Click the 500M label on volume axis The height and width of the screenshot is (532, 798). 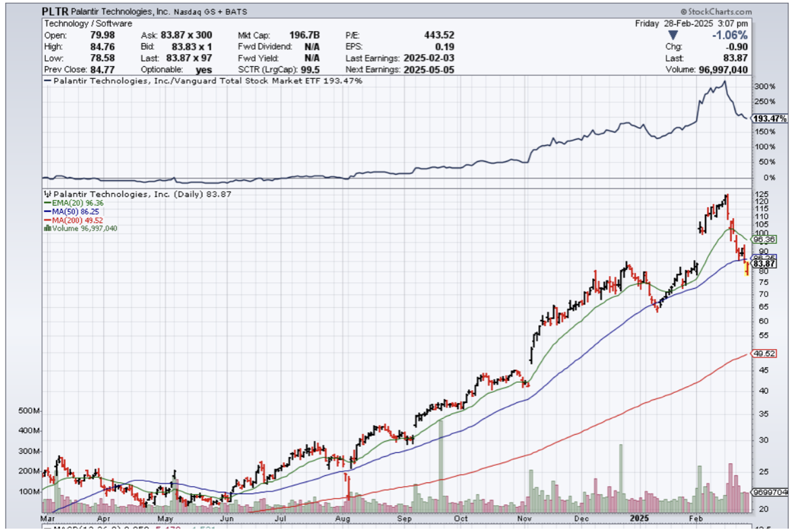pyautogui.click(x=29, y=411)
